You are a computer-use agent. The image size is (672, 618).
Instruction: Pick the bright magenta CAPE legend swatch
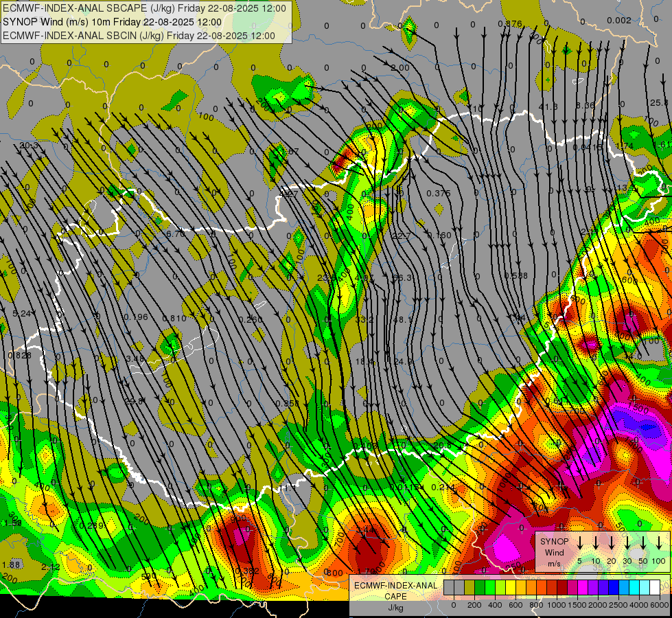point(583,588)
